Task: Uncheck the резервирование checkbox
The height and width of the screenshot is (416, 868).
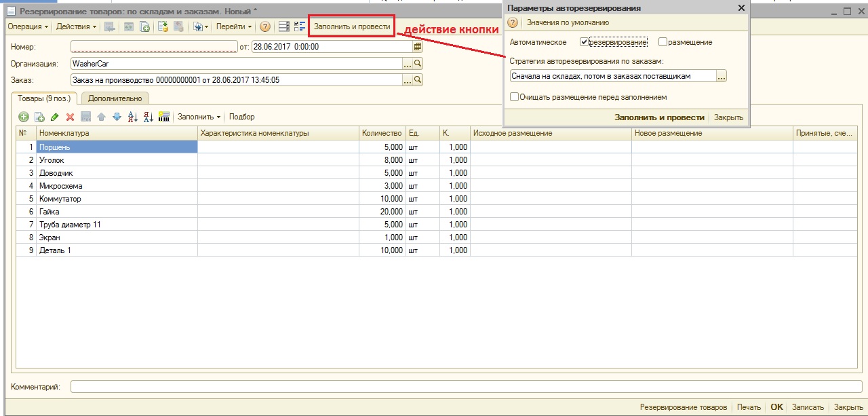Action: click(585, 42)
